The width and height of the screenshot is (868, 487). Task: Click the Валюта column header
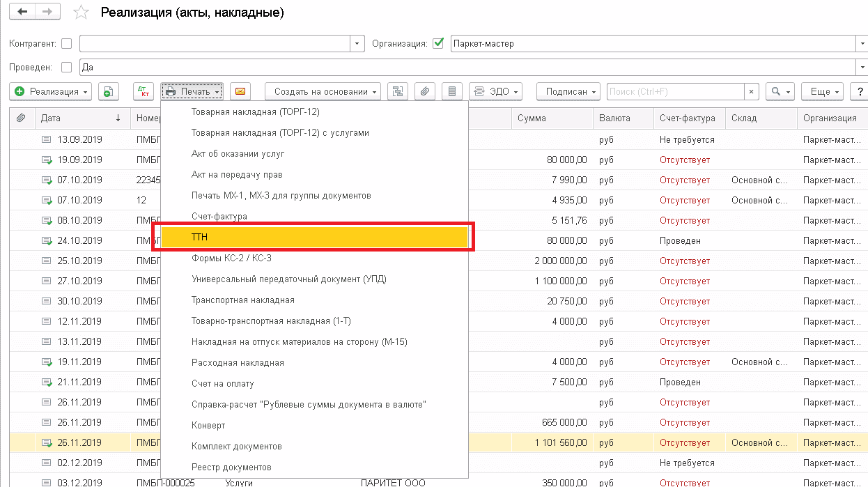pyautogui.click(x=623, y=118)
